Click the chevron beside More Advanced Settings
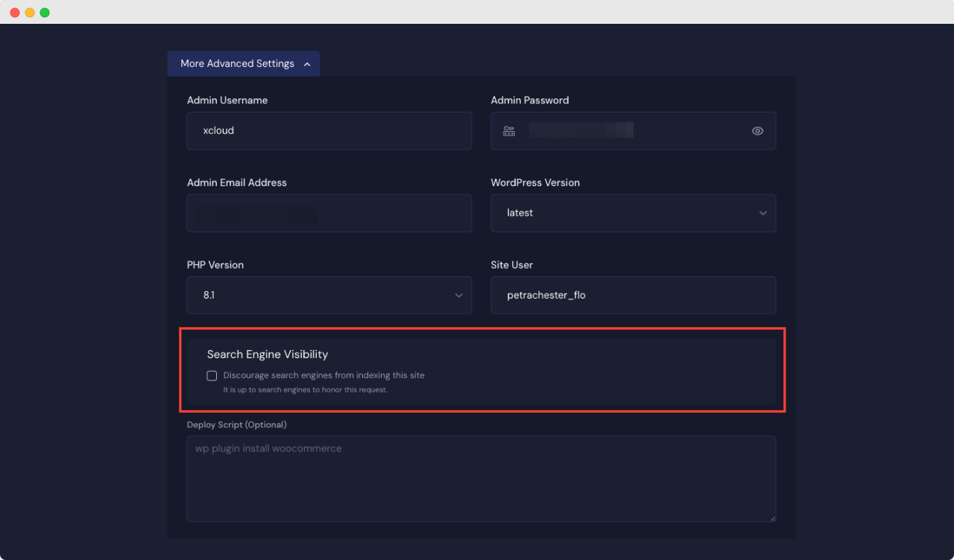Screen dimensions: 954x560 [x=307, y=65]
